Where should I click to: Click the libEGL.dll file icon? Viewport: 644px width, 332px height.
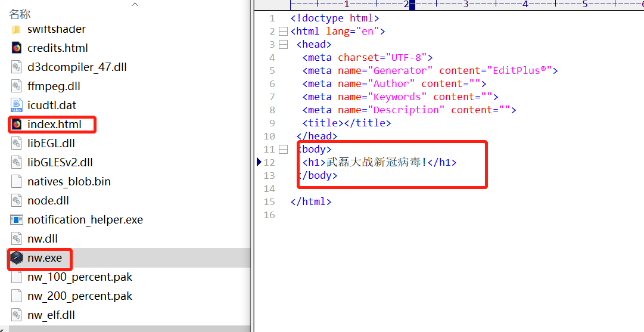click(17, 144)
